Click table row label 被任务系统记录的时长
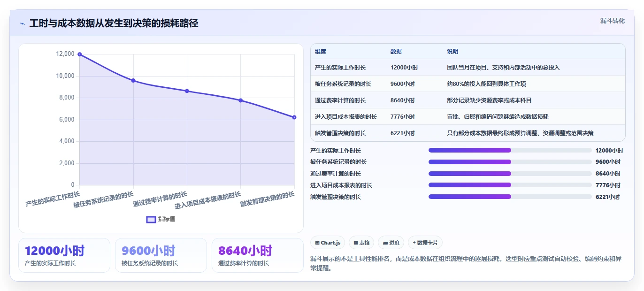Screen dimensions: 644x291 (343, 84)
